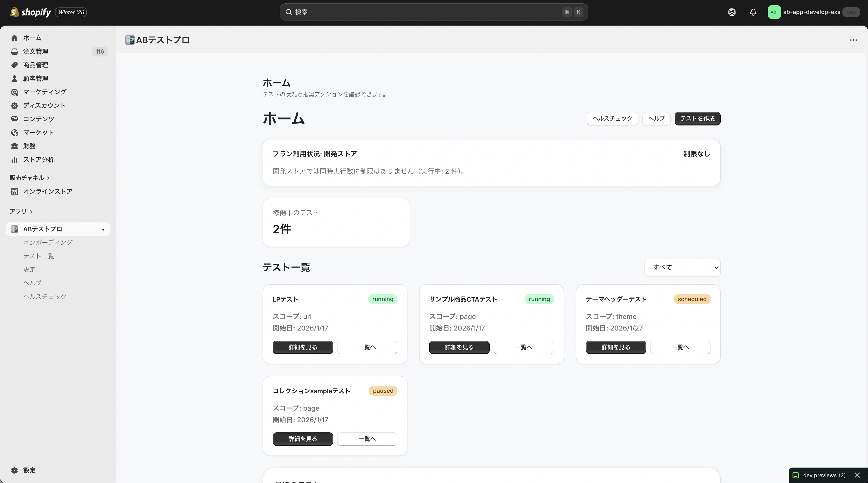Image resolution: width=868 pixels, height=483 pixels.
Task: Expand the 販売チャネル section chevron
Action: [48, 178]
